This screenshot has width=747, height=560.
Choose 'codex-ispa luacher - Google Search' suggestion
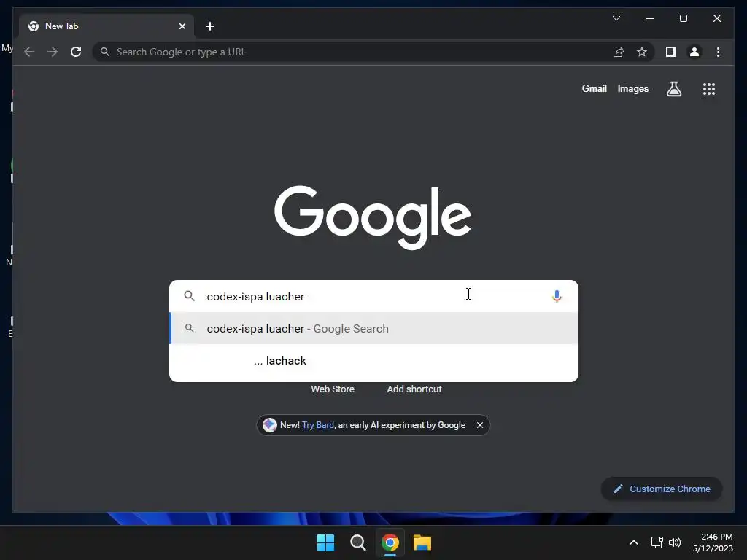(374, 329)
